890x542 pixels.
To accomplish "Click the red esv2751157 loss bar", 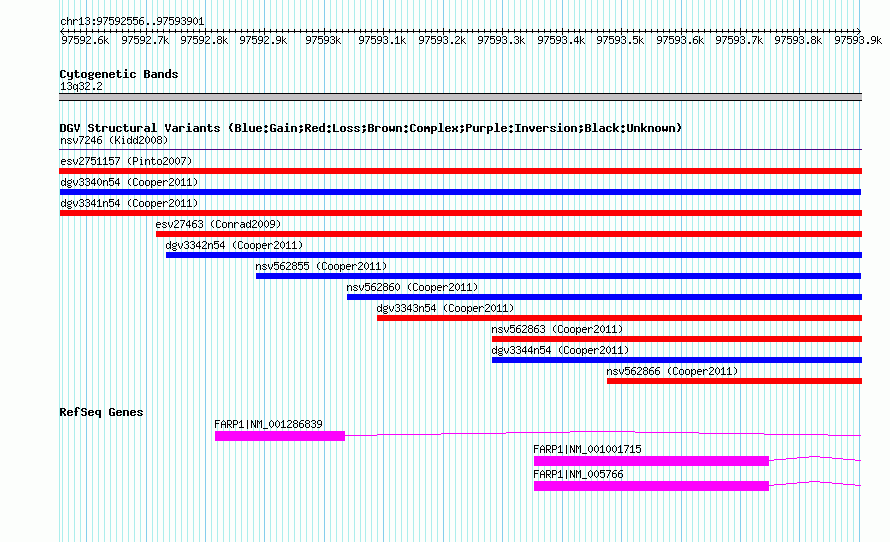I will (460, 171).
